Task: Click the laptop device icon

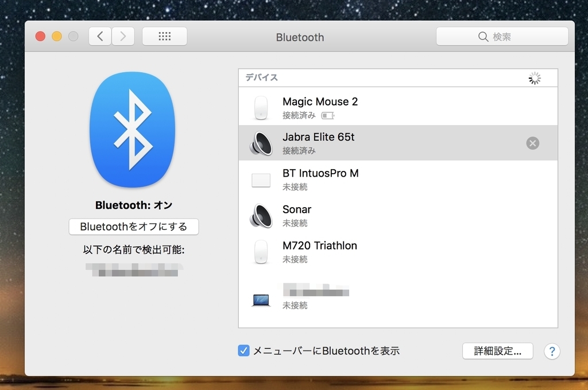Action: (x=261, y=301)
